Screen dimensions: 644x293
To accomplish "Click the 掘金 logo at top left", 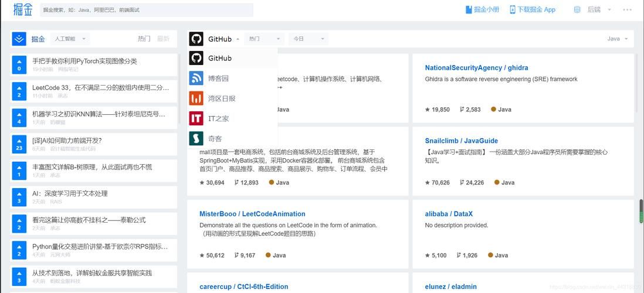I will tap(23, 9).
